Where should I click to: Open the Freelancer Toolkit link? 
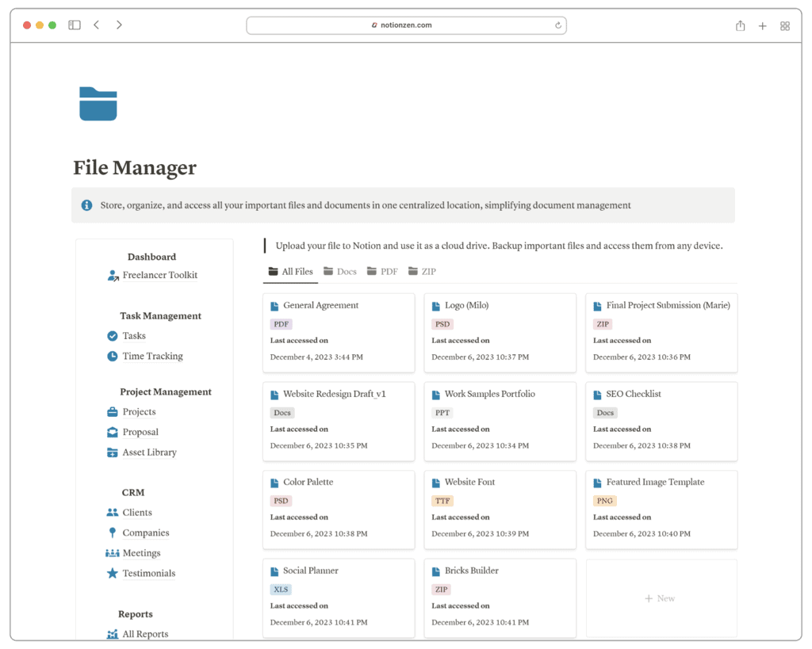tap(159, 276)
